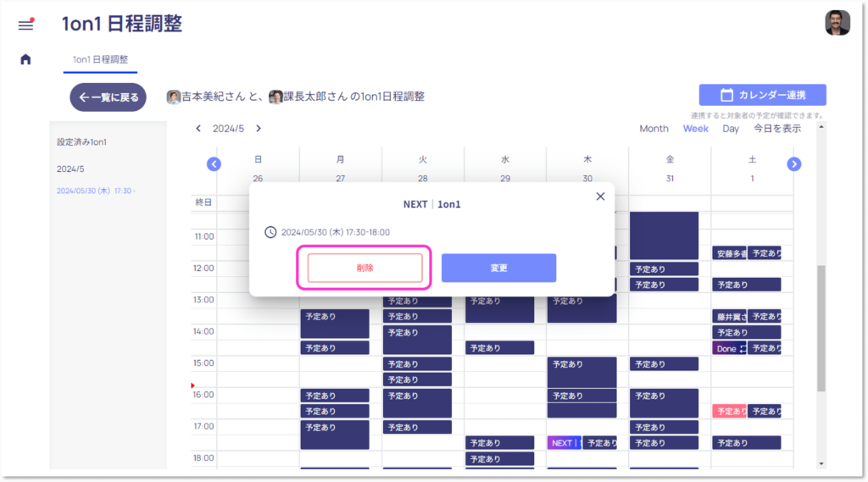Image resolution: width=868 pixels, height=482 pixels.
Task: Return via 一覧に戻る button
Action: tap(108, 97)
